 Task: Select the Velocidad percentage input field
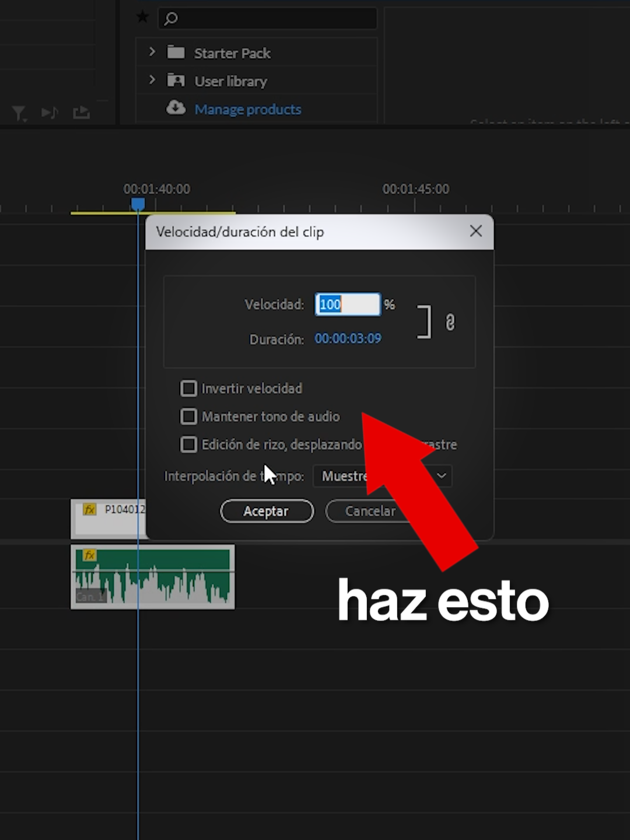pyautogui.click(x=348, y=304)
